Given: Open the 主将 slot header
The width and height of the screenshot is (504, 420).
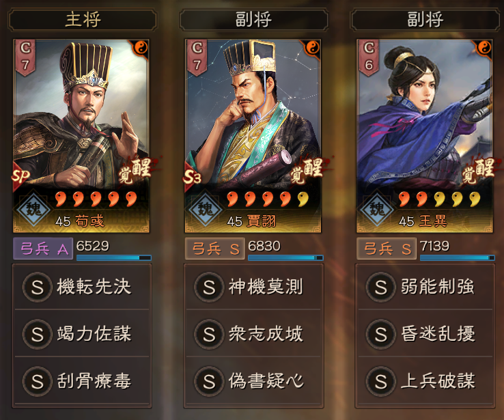Looking at the screenshot, I should (83, 20).
